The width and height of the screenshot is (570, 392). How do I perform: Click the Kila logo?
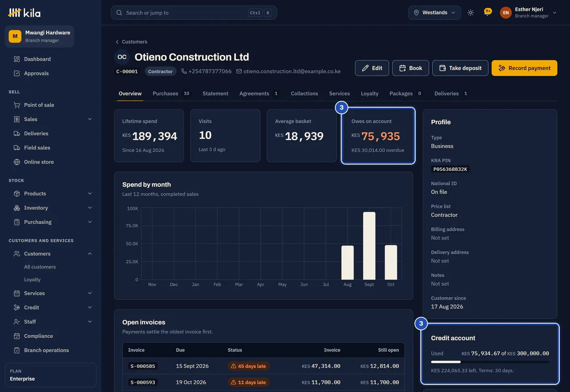coord(24,13)
